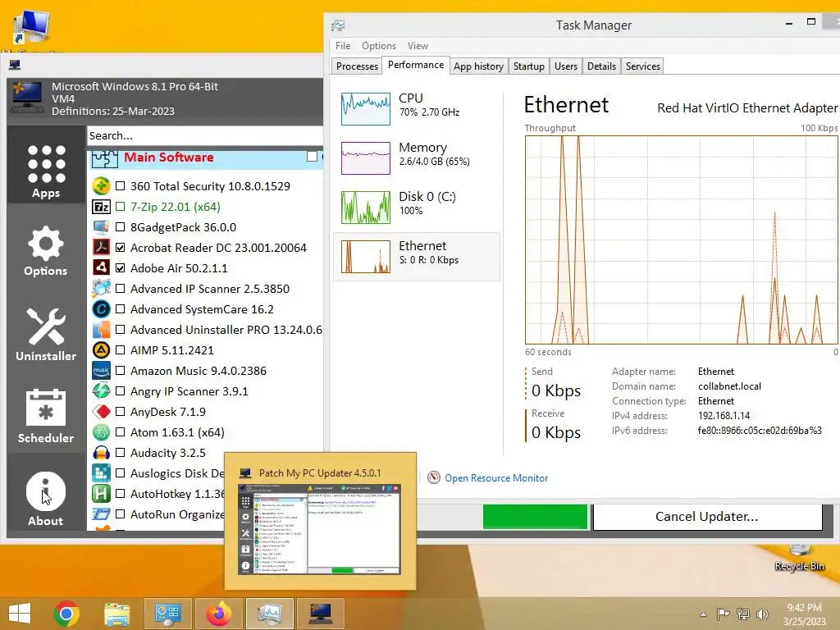This screenshot has height=630, width=840.
Task: Click the volume speaker tray icon
Action: tap(762, 614)
